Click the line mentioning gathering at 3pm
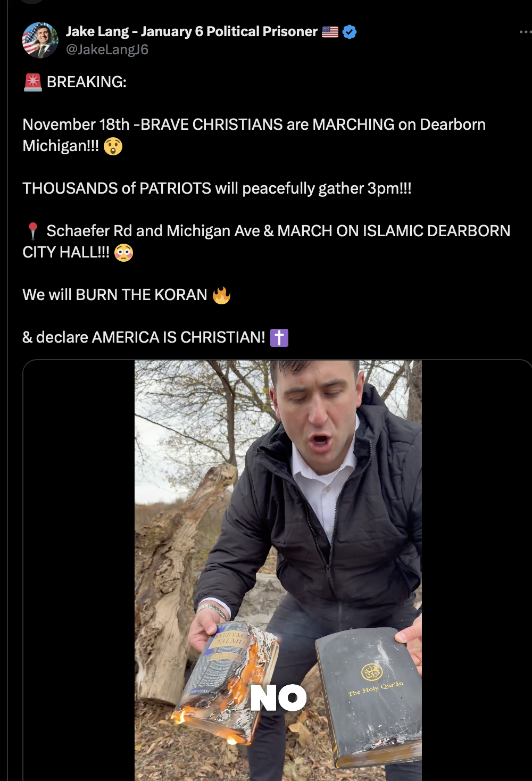Viewport: 532px width, 781px height. (x=217, y=188)
